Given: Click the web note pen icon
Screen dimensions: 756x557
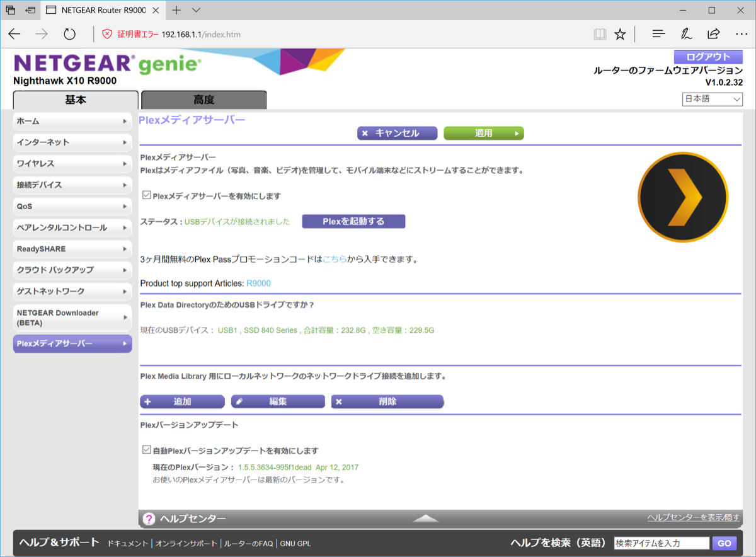Looking at the screenshot, I should [x=686, y=34].
